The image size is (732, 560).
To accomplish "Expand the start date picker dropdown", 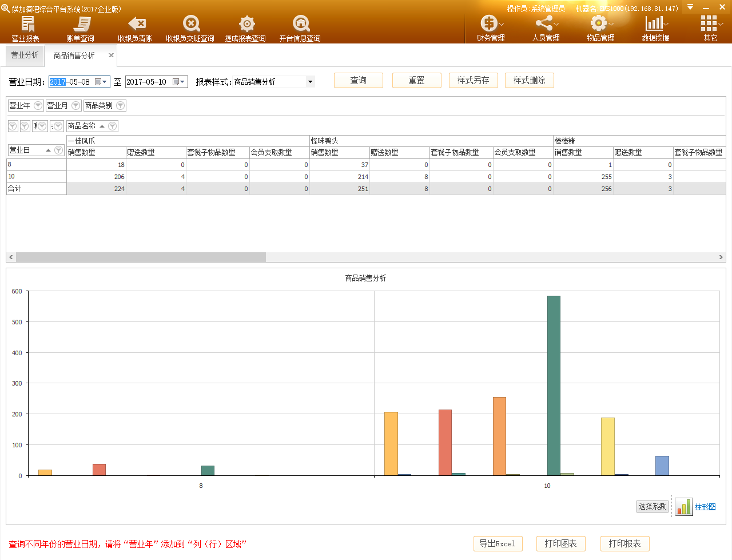I will coord(104,82).
